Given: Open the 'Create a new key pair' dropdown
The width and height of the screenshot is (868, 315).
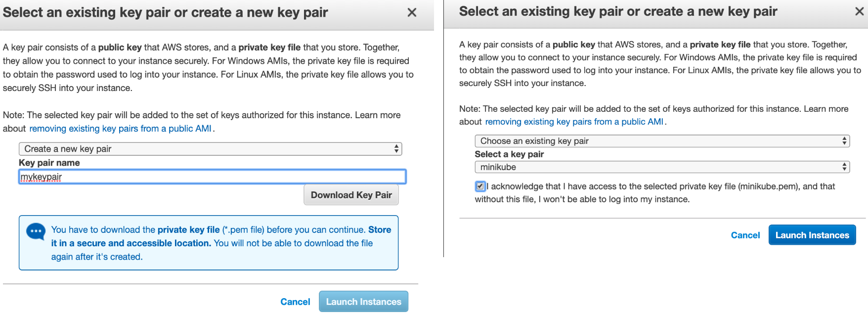Looking at the screenshot, I should 210,149.
